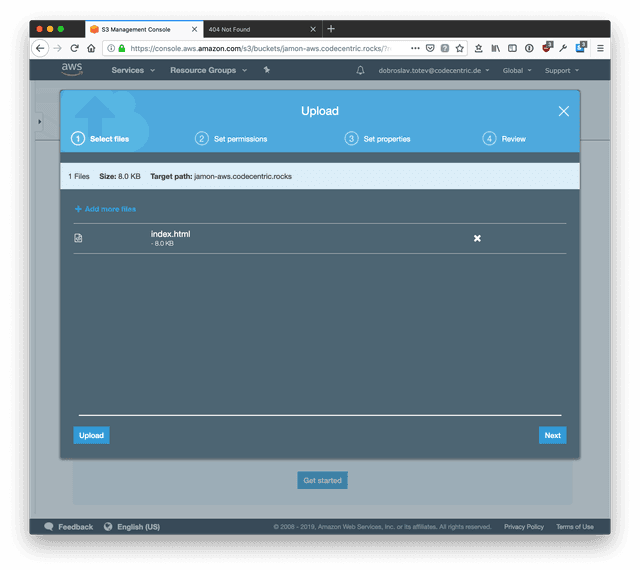The width and height of the screenshot is (640, 570).
Task: Open the Terms of Use link
Action: 575,527
